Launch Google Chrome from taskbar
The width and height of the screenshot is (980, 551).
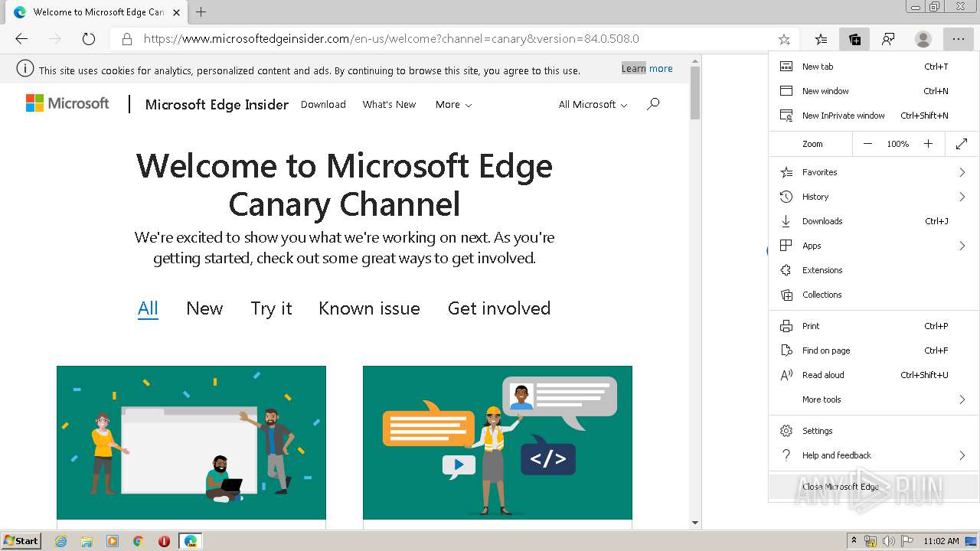pyautogui.click(x=138, y=541)
